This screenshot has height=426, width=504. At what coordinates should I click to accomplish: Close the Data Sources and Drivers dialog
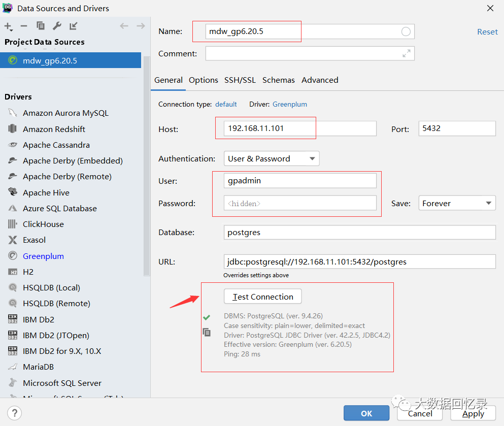(490, 8)
